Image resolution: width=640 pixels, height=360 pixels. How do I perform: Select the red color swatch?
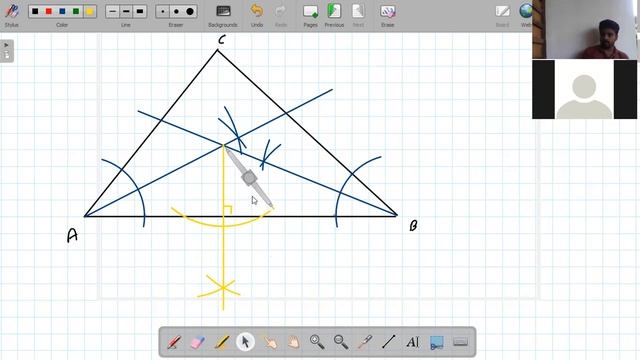point(49,11)
